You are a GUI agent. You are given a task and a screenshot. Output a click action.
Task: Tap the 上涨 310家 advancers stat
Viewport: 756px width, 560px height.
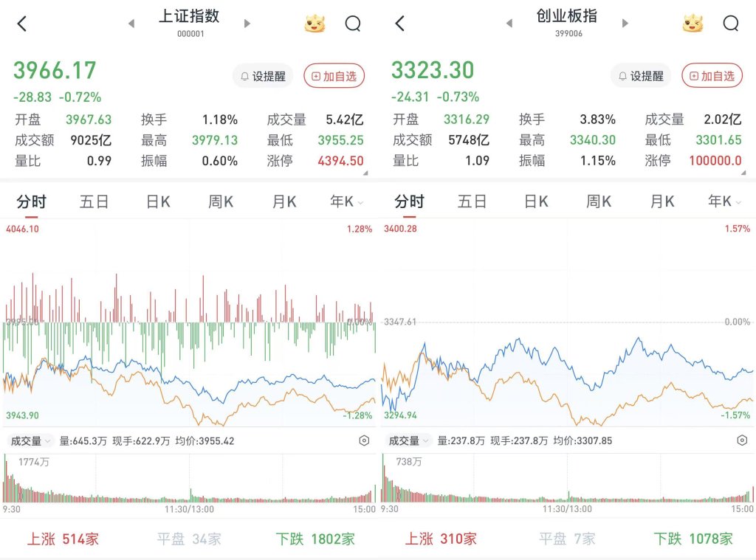(x=441, y=539)
